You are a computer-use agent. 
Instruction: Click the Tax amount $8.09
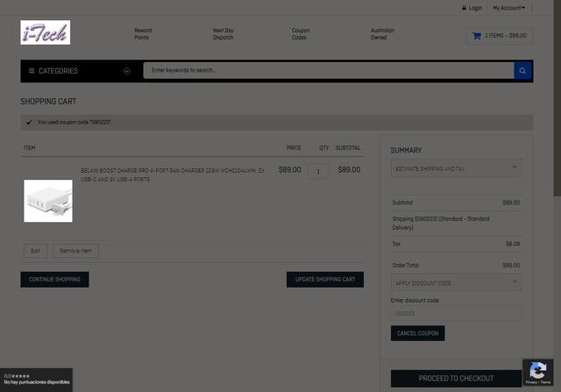[x=513, y=244]
